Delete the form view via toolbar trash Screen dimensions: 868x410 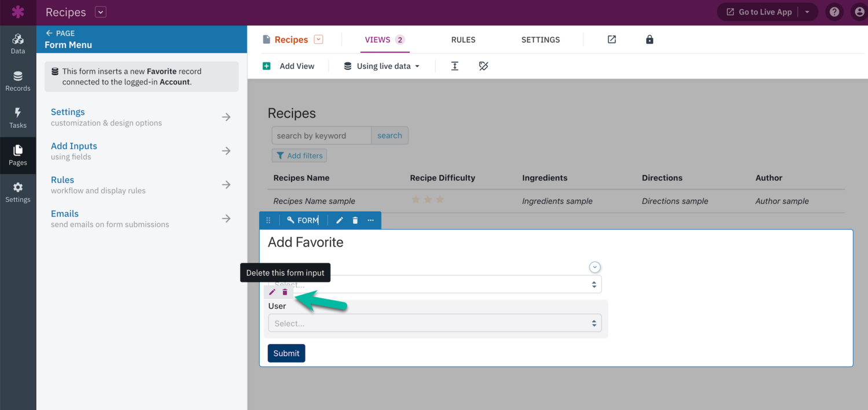(x=355, y=220)
